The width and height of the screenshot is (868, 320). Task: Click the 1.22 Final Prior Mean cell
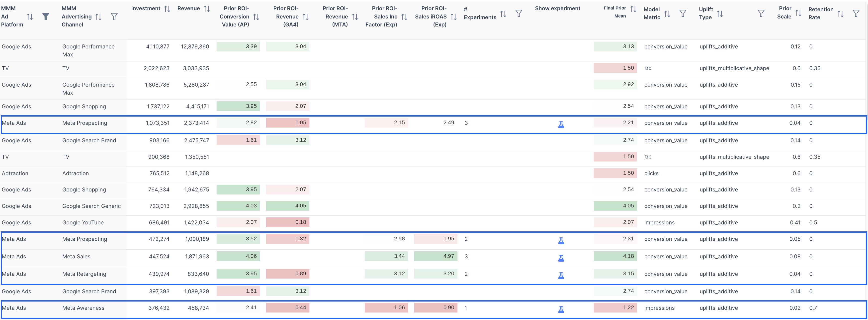coord(615,308)
